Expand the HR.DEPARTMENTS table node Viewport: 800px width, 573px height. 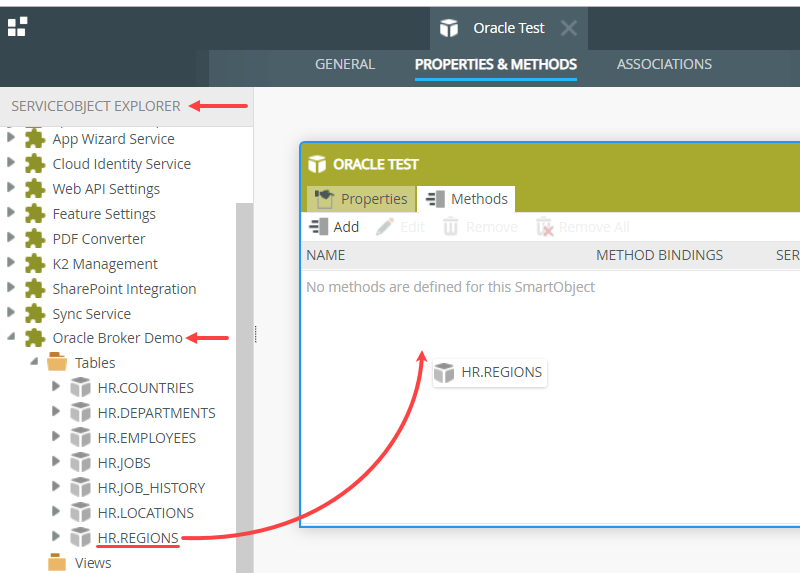click(56, 411)
